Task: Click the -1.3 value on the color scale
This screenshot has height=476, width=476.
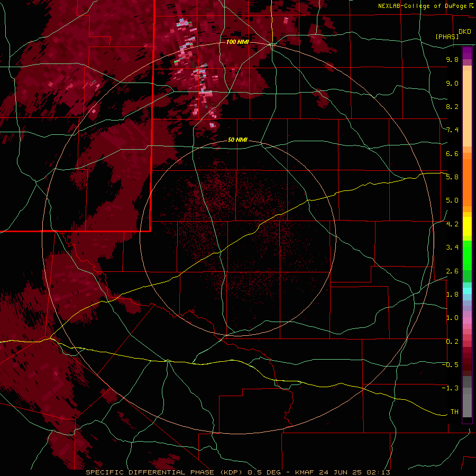Action: coord(450,388)
